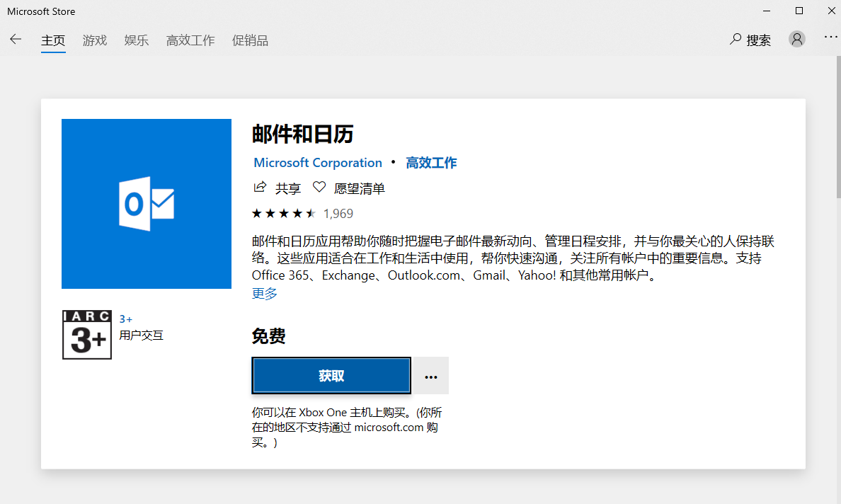
Task: Click the IARC 3+ rating badge
Action: 87,335
